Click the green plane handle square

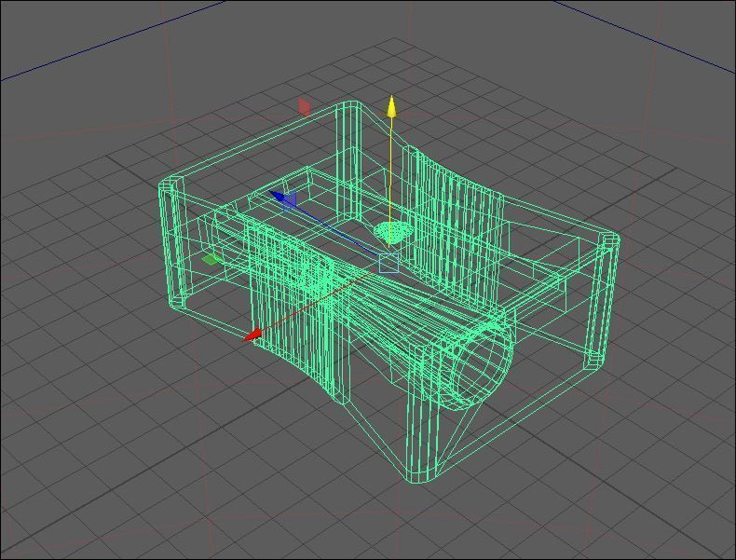[211, 259]
